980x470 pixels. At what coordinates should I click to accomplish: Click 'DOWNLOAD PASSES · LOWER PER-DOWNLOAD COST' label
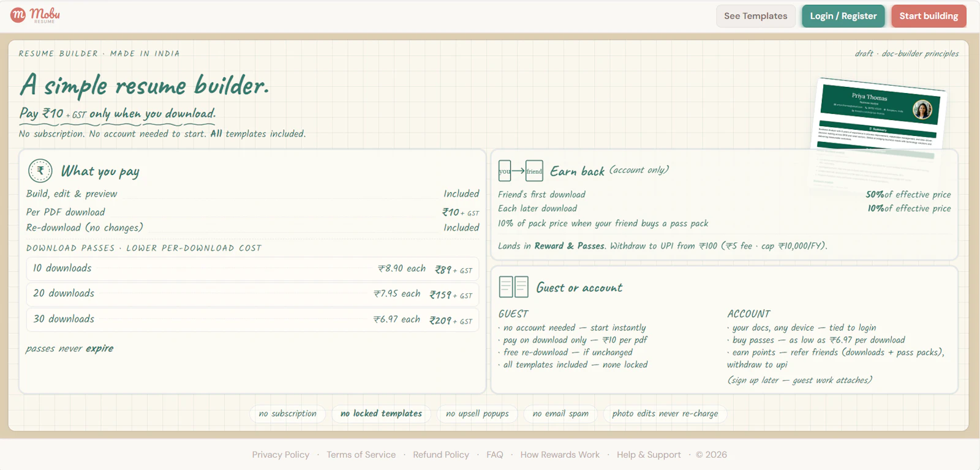tap(144, 248)
